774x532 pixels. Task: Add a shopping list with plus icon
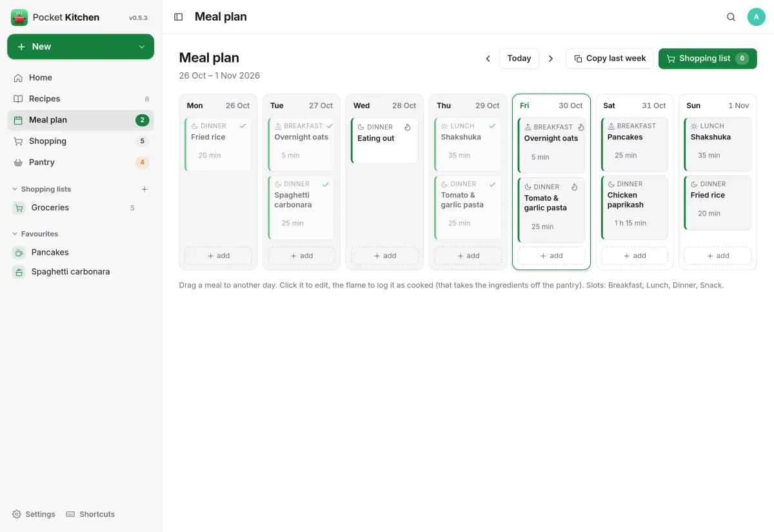144,189
